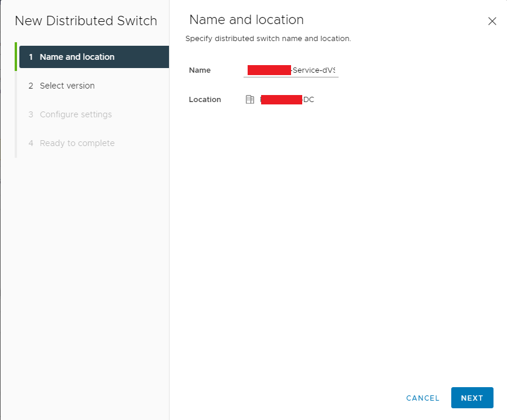Image resolution: width=507 pixels, height=420 pixels.
Task: Click the Specify distributed switch name description
Action: click(268, 39)
